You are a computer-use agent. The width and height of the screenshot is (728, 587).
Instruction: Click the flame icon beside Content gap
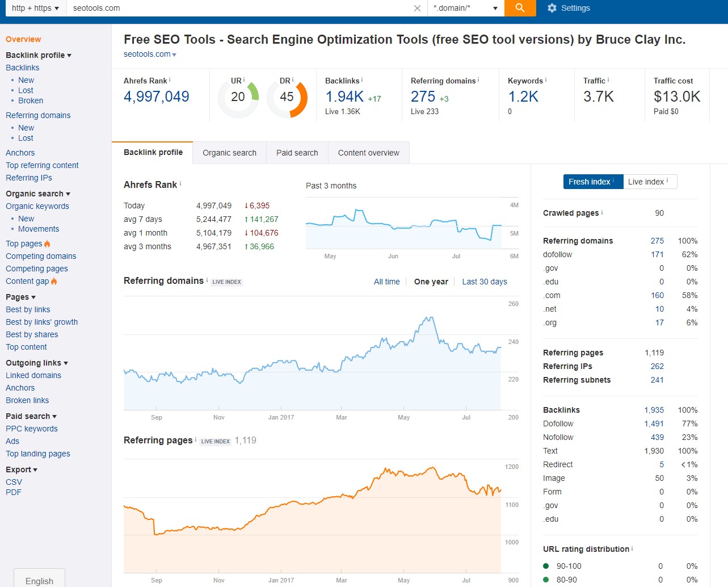[x=54, y=281]
